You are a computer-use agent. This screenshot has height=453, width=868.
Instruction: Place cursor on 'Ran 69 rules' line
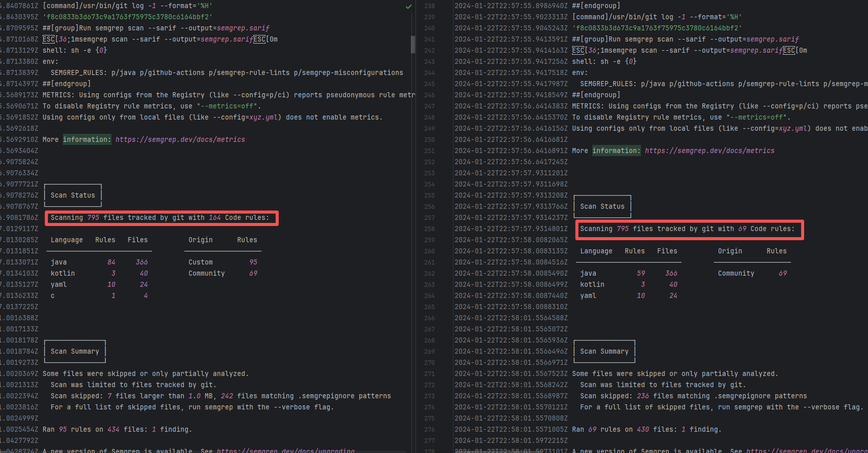(647, 430)
